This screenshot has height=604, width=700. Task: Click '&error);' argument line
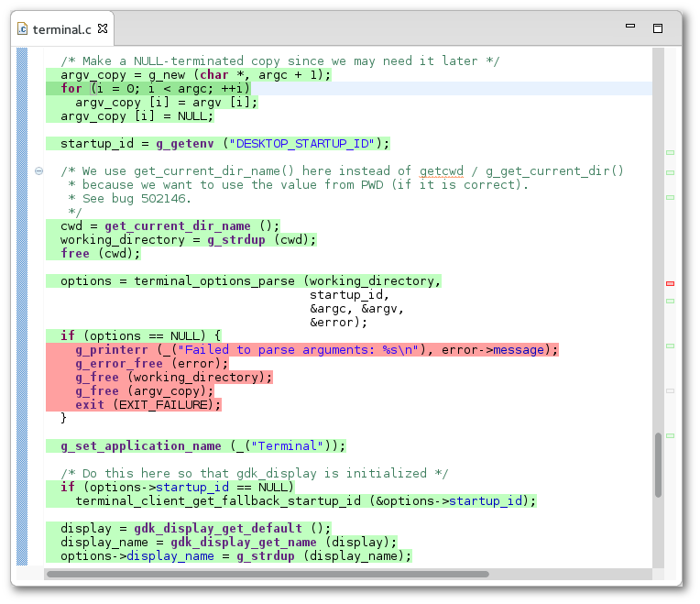tap(338, 323)
